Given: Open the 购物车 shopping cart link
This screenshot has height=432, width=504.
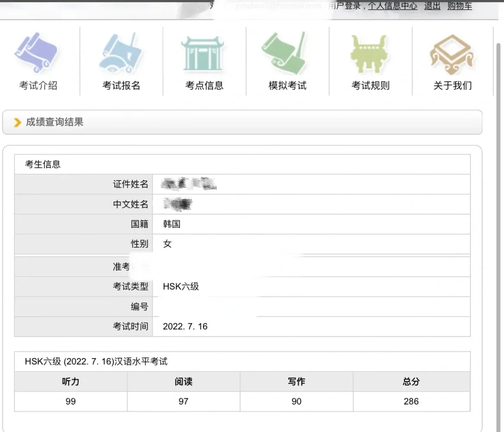Looking at the screenshot, I should tap(460, 6).
